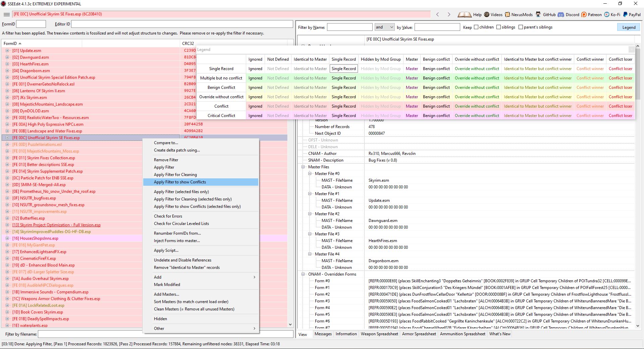
Task: Click the forward navigation arrow
Action: pos(449,14)
